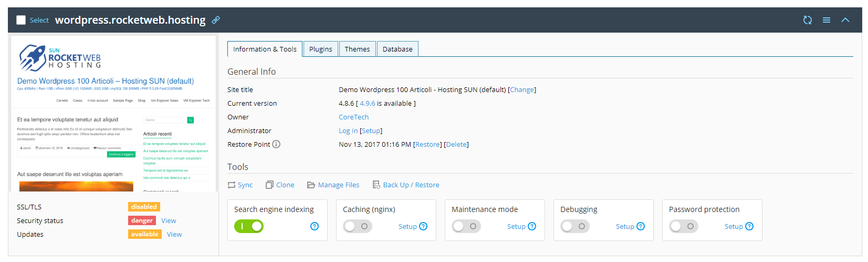The width and height of the screenshot is (868, 262).
Task: Click the Change link next to the site title
Action: coord(522,90)
